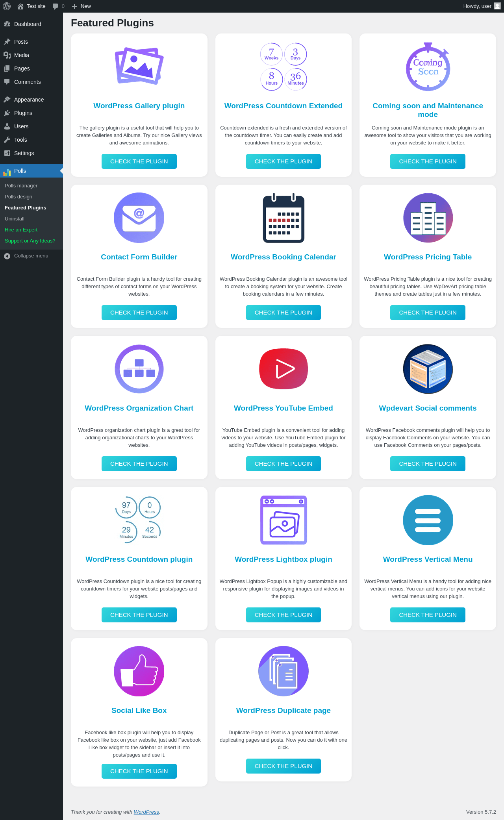Open the Settings menu label

click(24, 153)
